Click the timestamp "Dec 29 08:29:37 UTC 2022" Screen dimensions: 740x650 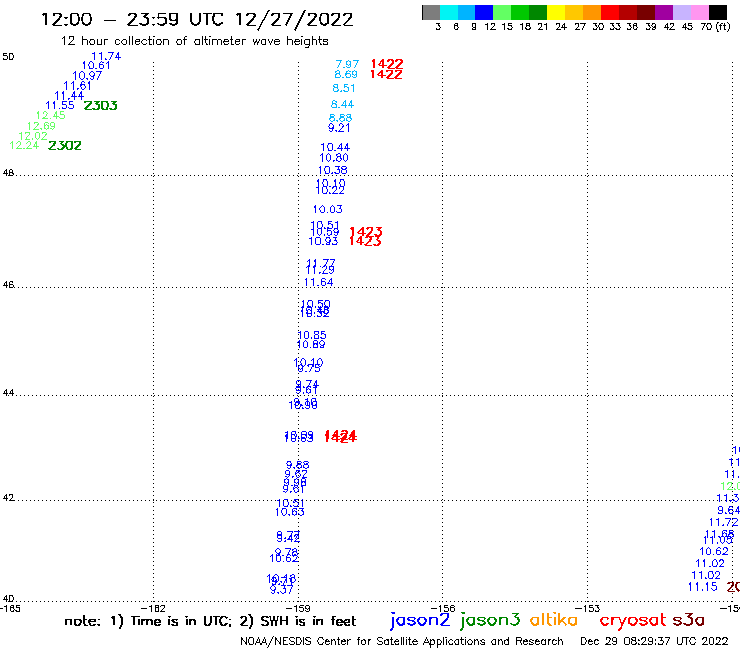pyautogui.click(x=654, y=641)
